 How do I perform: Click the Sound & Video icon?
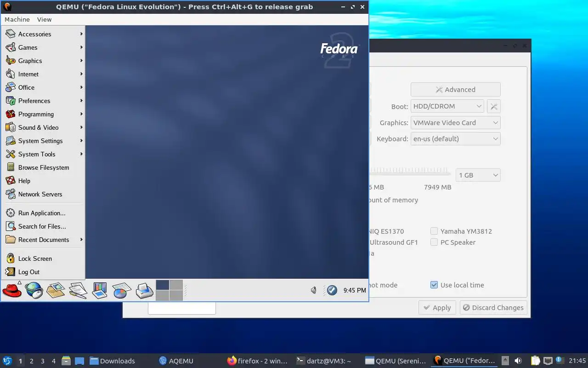click(11, 127)
